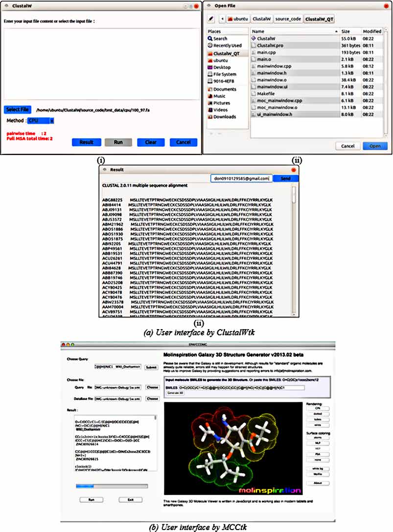Viewport: 393px width, 532px height.
Task: Click Choose beside the Query file field
Action: pos(152,387)
